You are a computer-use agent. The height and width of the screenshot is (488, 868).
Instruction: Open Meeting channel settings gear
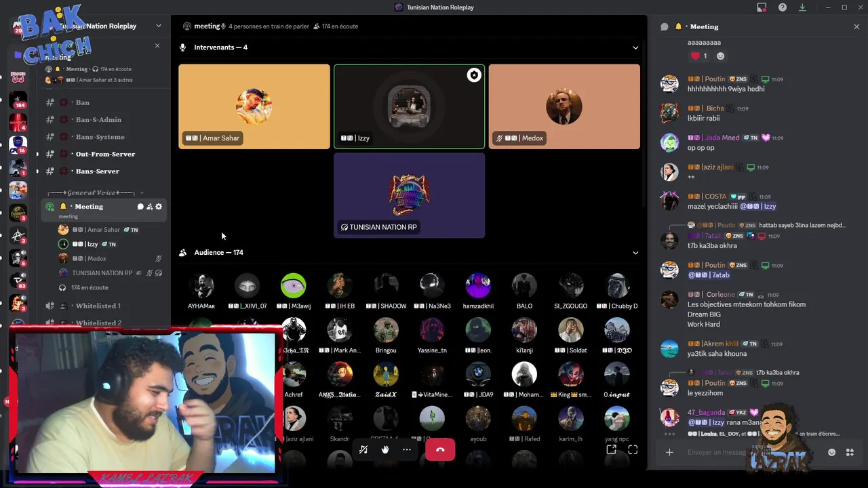159,207
